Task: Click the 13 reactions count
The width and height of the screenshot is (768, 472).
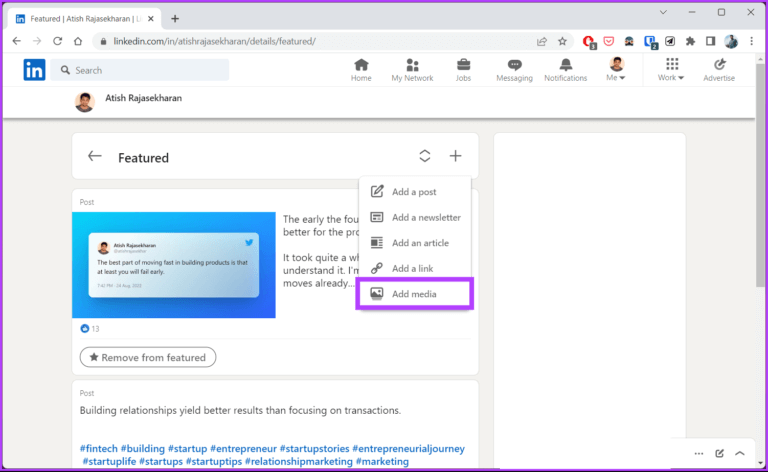Action: [90, 329]
